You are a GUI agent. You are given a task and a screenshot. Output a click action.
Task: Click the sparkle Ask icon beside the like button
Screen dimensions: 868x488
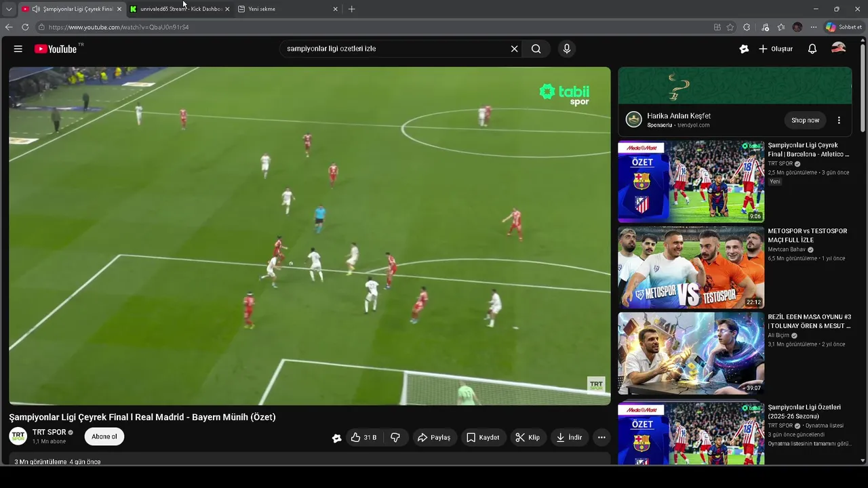(x=336, y=438)
